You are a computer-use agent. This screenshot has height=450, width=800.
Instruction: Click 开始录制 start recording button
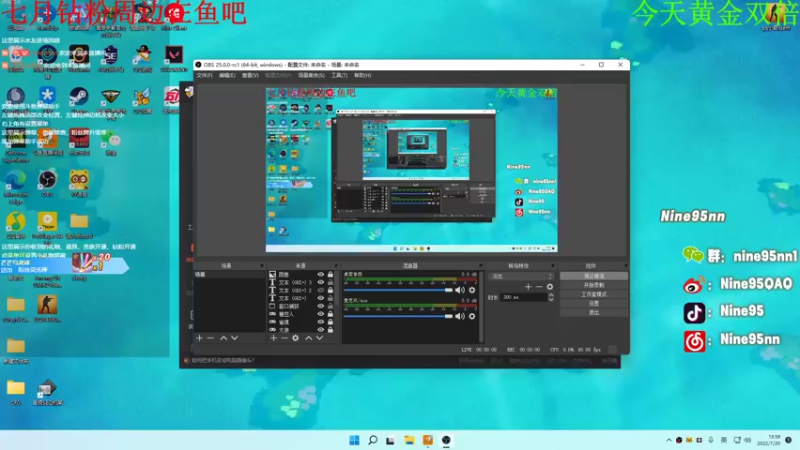pyautogui.click(x=594, y=285)
